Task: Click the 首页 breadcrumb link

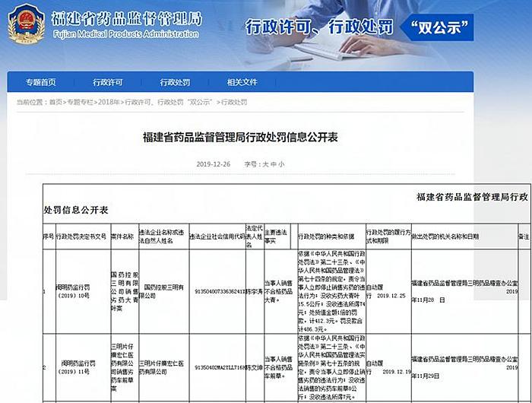Action: pos(55,102)
